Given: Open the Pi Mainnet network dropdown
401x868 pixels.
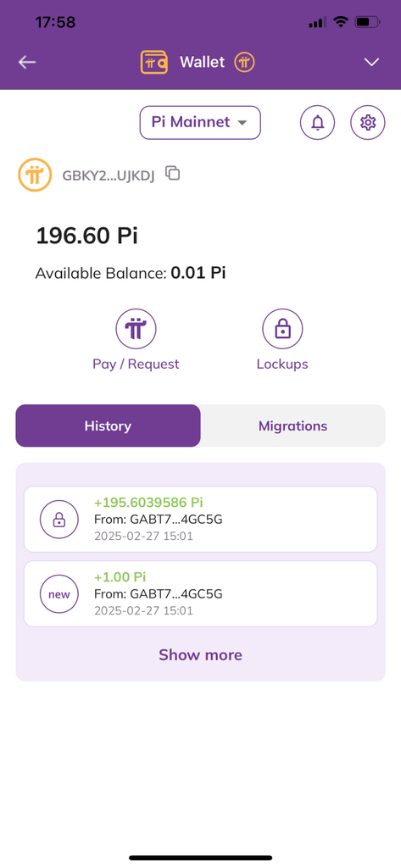Looking at the screenshot, I should 200,122.
